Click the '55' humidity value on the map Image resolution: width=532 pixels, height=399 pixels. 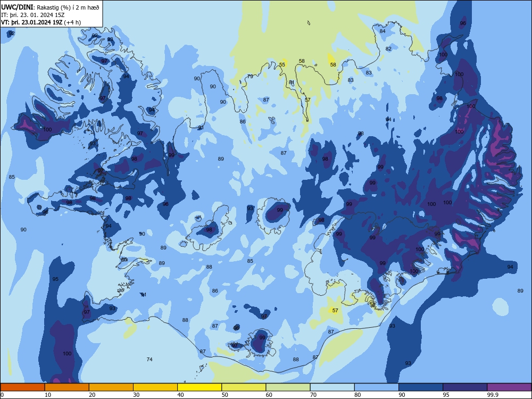(282, 64)
